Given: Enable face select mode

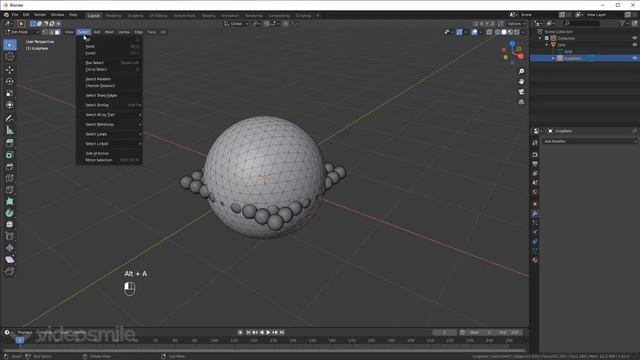Looking at the screenshot, I should pos(58,32).
